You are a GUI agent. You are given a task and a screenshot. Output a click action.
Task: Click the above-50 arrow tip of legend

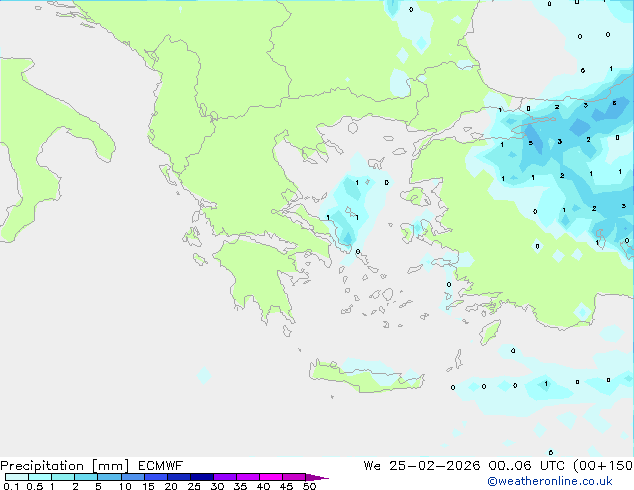click(x=317, y=477)
